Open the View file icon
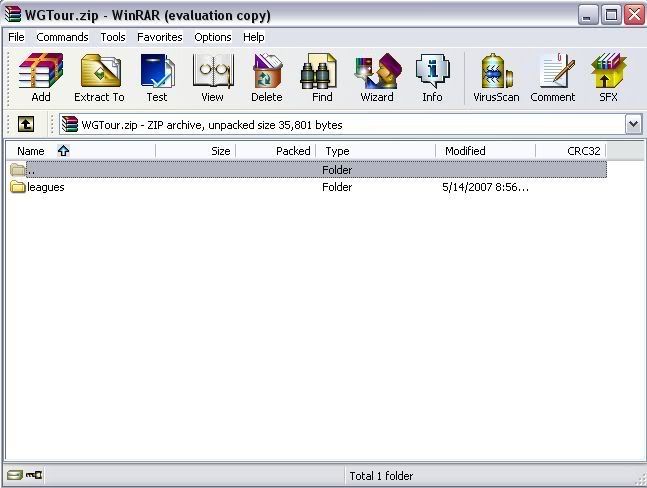The width and height of the screenshot is (647, 488). click(212, 78)
